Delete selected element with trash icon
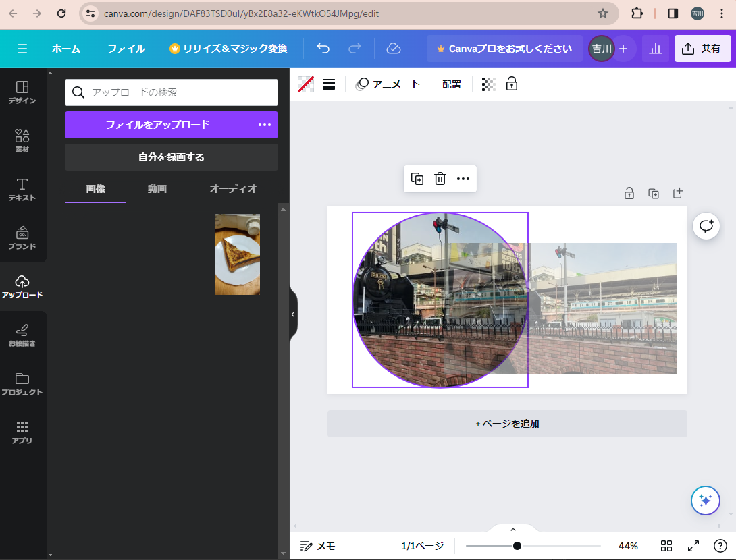 tap(440, 179)
